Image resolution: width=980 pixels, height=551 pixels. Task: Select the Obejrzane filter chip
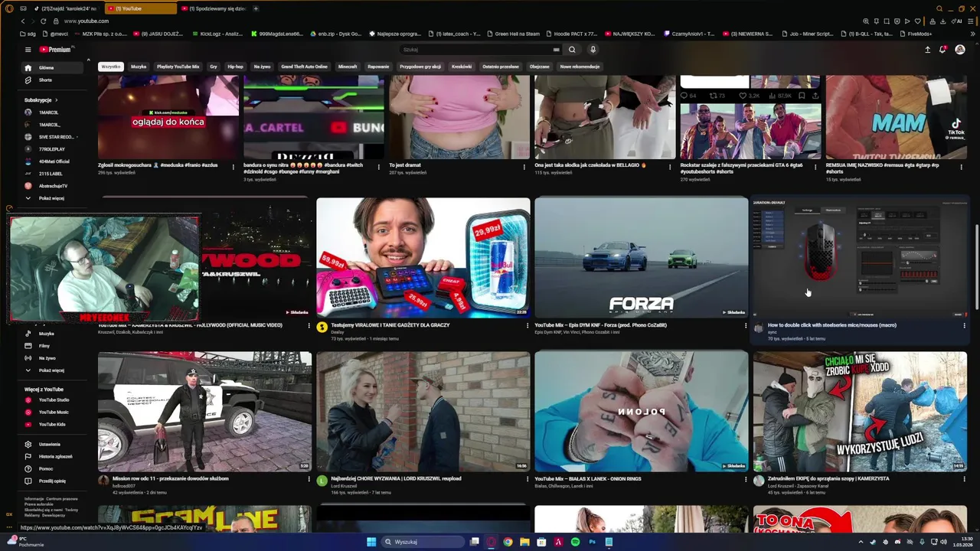tap(539, 67)
